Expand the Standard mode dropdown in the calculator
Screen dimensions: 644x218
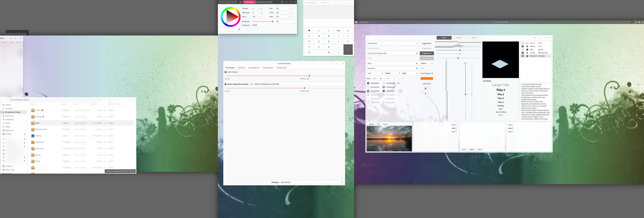325,3
